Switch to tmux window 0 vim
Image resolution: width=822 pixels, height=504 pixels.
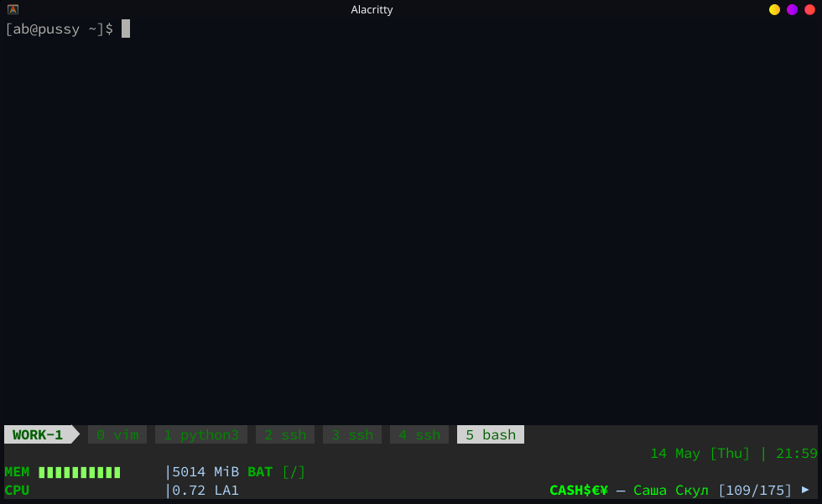click(117, 434)
